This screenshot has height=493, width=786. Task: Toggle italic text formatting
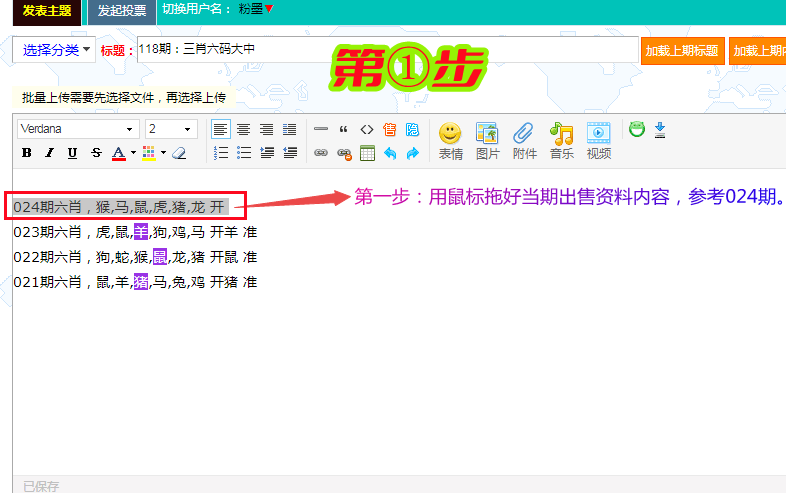pos(49,153)
